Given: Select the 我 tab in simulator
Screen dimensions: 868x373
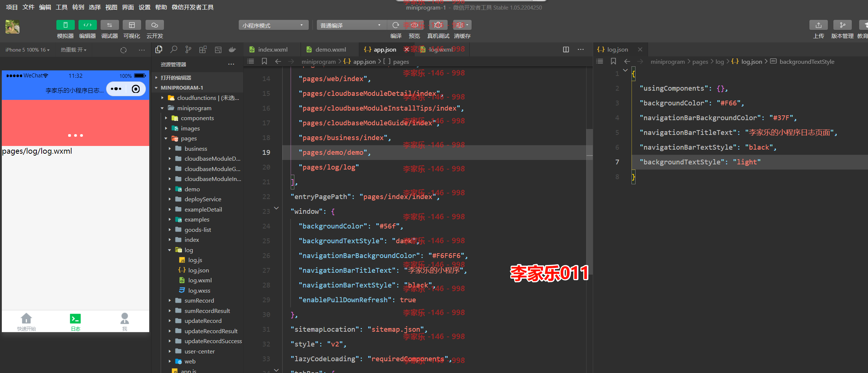Looking at the screenshot, I should [125, 321].
